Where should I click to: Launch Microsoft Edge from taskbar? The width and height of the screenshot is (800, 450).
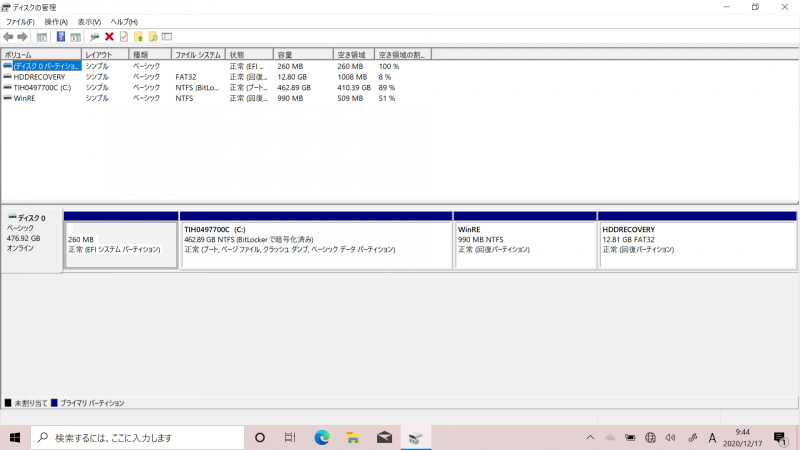[321, 438]
